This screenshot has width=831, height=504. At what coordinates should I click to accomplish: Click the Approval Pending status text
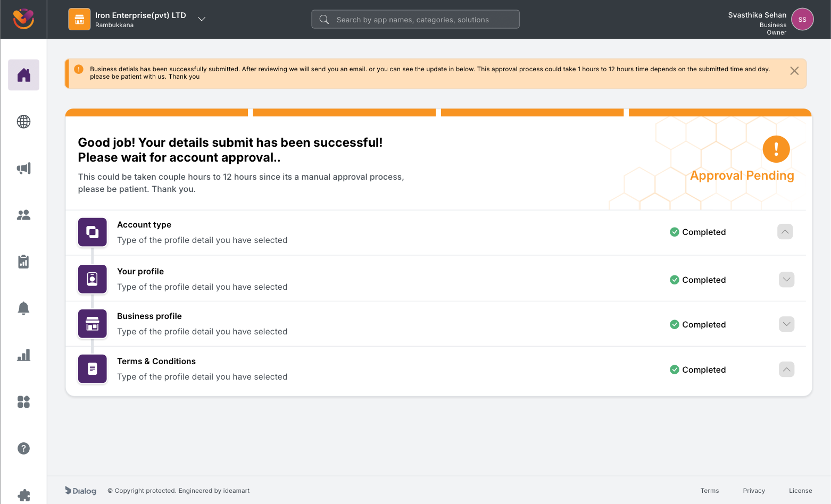[x=742, y=175]
